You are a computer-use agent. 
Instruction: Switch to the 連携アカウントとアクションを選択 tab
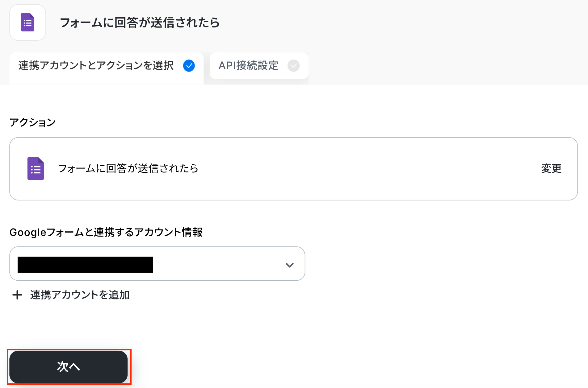(96, 66)
